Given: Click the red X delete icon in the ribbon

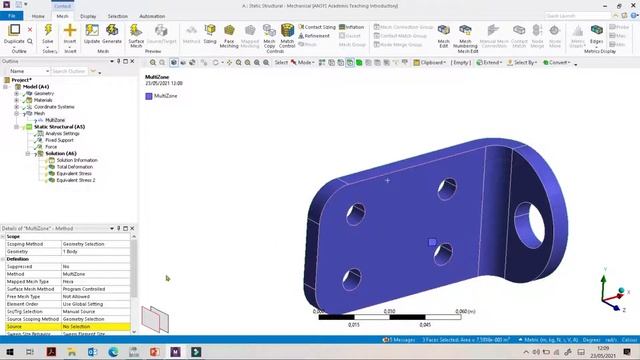Looking at the screenshot, I should 30,29.
